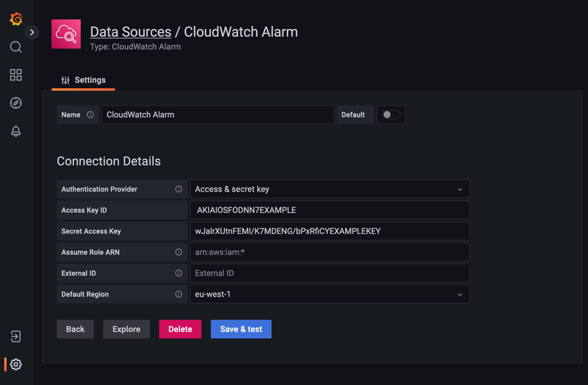Viewport: 588px width, 385px height.
Task: Open the Data Sources breadcrumb link
Action: [x=130, y=32]
